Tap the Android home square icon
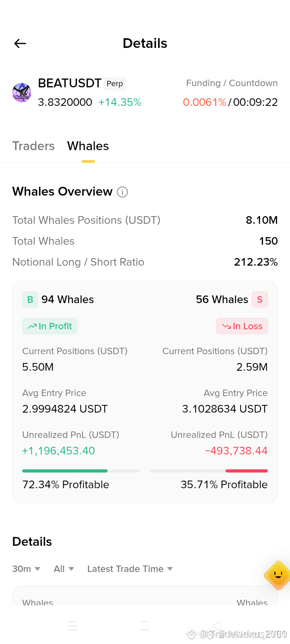 pyautogui.click(x=145, y=625)
